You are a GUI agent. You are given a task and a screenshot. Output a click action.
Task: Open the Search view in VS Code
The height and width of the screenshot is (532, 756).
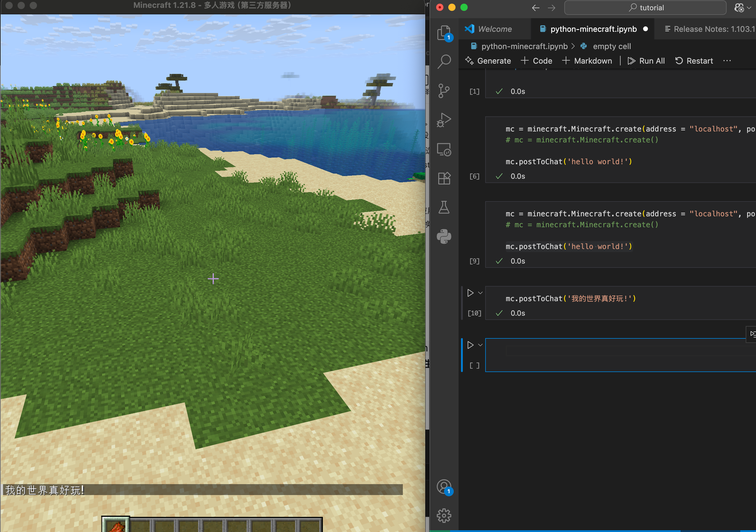[444, 61]
